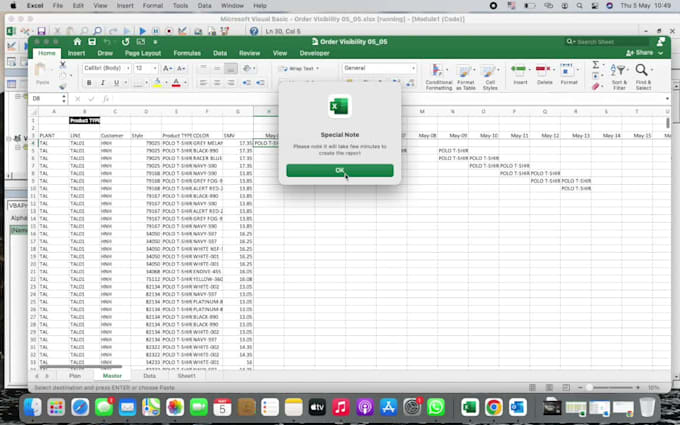Click the Insert cells icon
680x425 pixels.
[520, 72]
